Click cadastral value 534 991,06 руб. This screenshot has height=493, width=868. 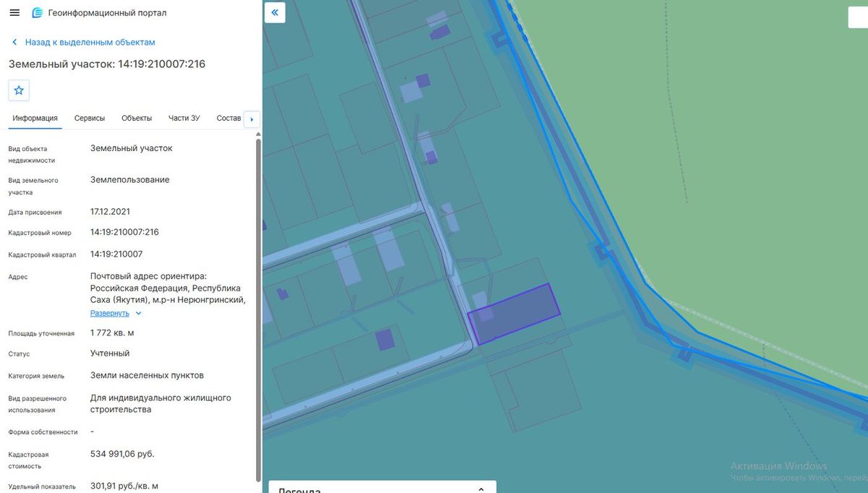click(x=122, y=454)
